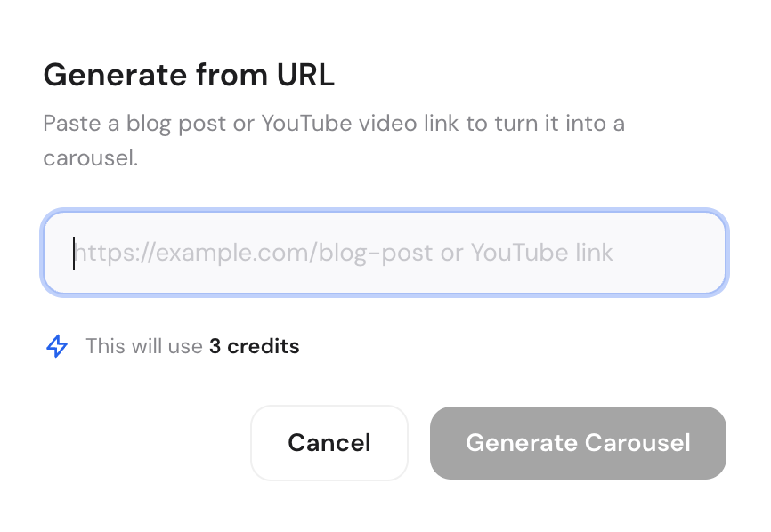Submit the link via Generate Carousel
Image resolution: width=771 pixels, height=532 pixels.
(x=579, y=443)
